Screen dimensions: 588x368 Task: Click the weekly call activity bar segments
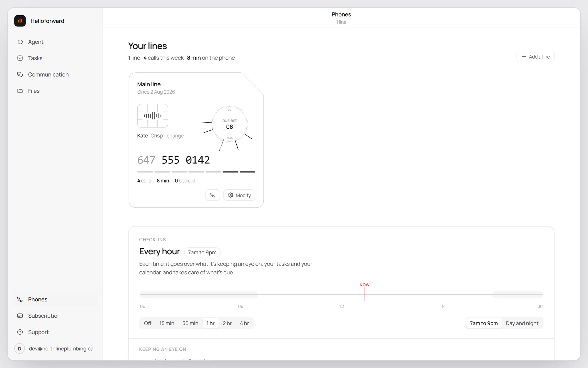pyautogui.click(x=196, y=172)
